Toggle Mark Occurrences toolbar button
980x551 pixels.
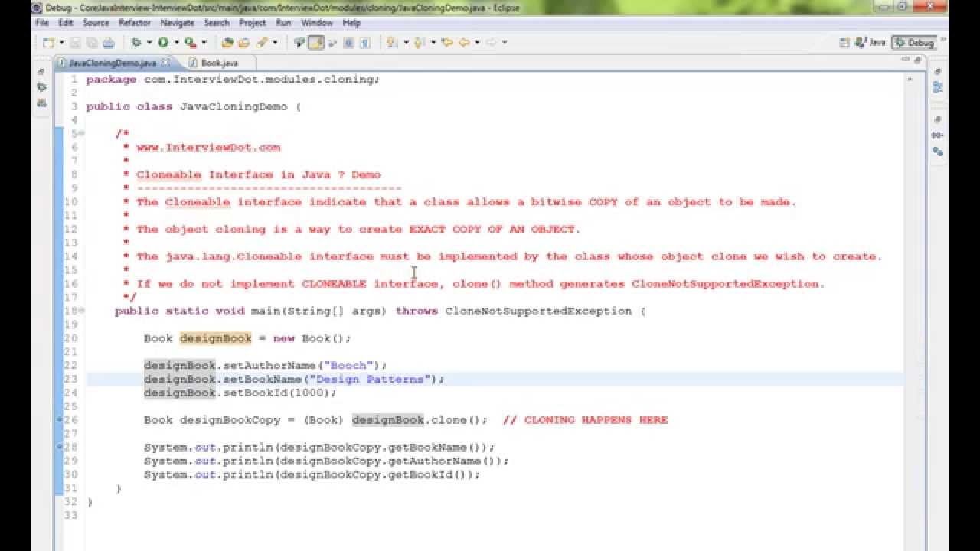coord(315,42)
